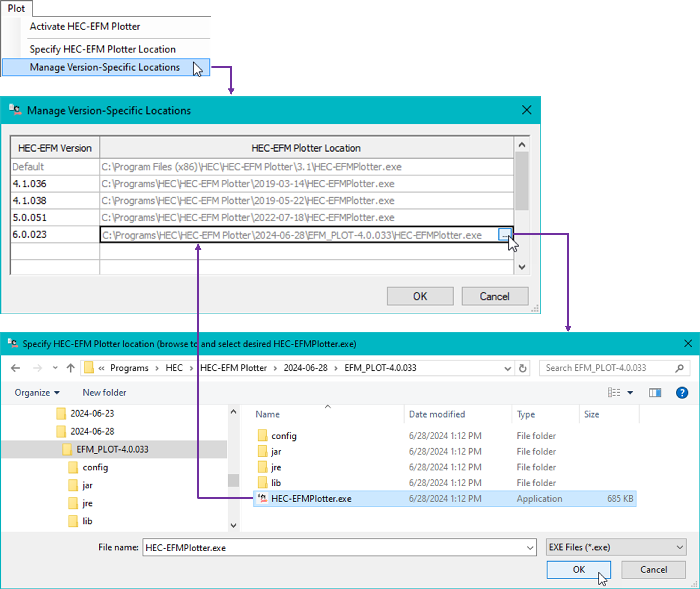Open the File name dropdown arrow

point(530,548)
